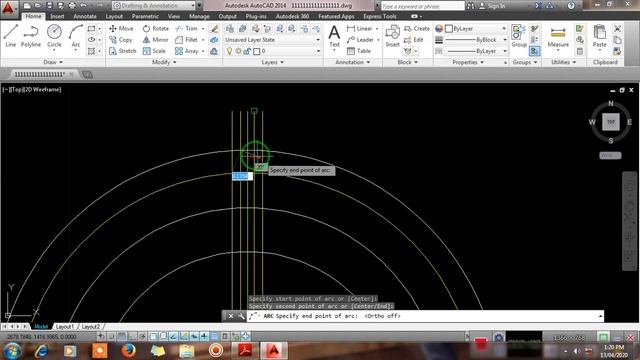Click the Erase icon in Modify panel
The height and width of the screenshot is (360, 640).
[x=214, y=29]
